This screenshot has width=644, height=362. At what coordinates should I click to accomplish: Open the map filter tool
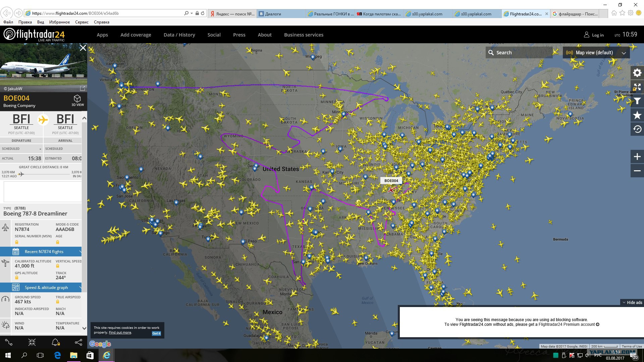[637, 101]
